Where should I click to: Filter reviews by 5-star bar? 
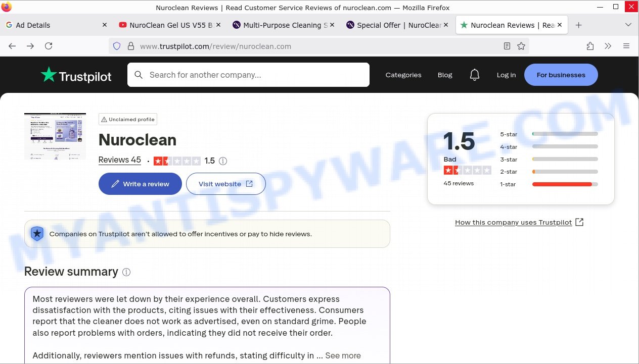click(549, 134)
